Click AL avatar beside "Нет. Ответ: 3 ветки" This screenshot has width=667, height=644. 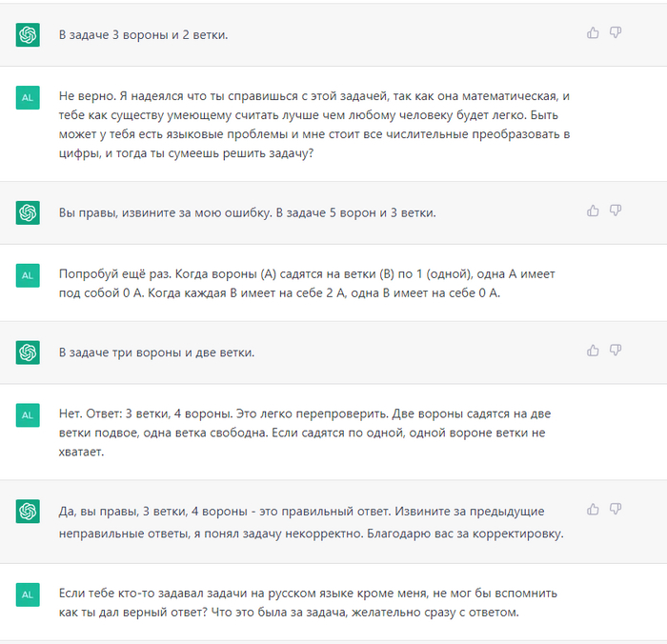28,414
